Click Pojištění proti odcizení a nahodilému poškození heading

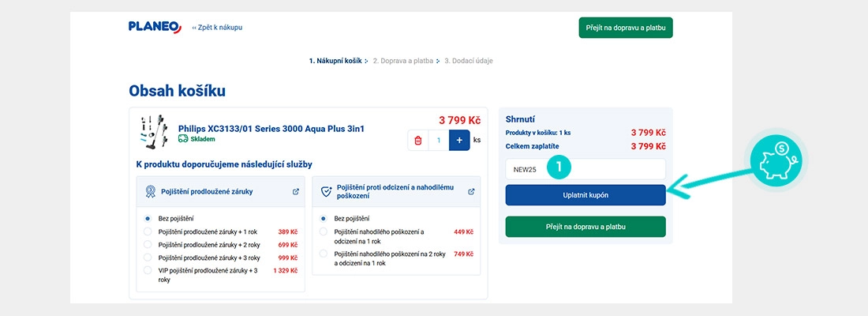tap(395, 191)
